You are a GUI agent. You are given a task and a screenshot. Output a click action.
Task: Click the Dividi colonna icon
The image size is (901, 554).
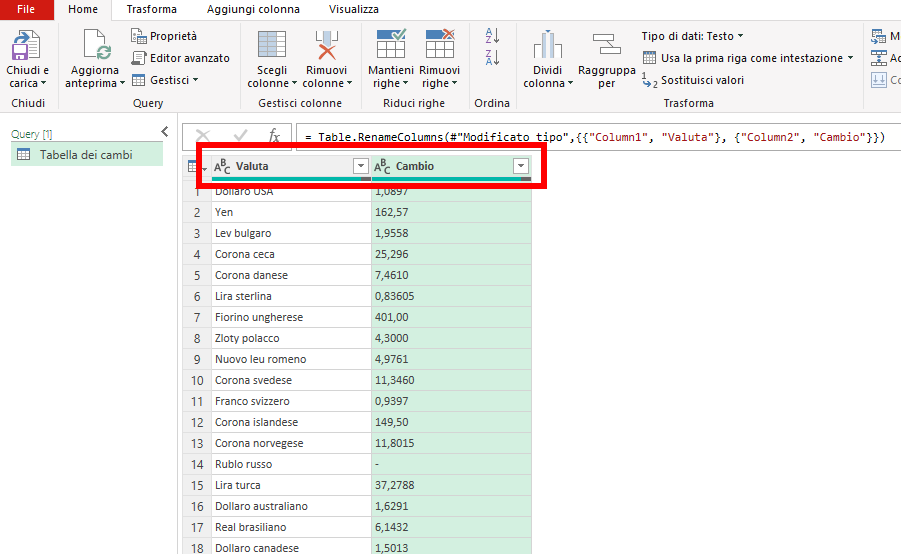548,45
